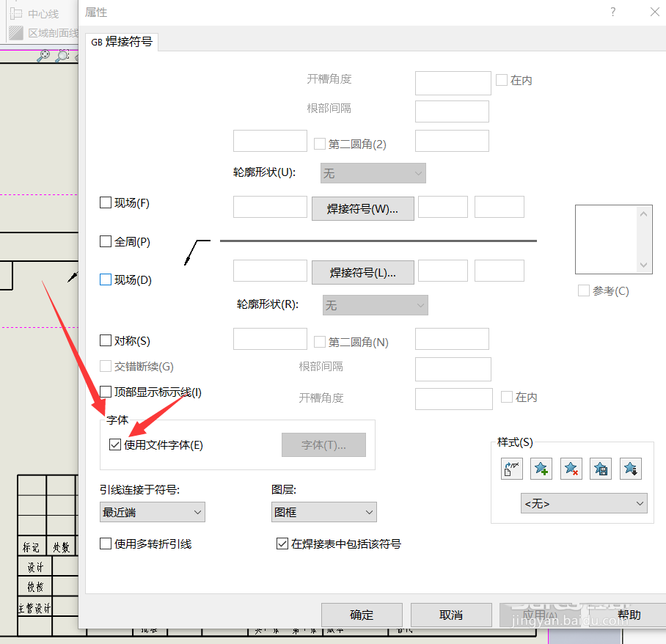Click the zoom to area magnifier icon
Viewport: 666px width, 644px height.
(x=62, y=56)
